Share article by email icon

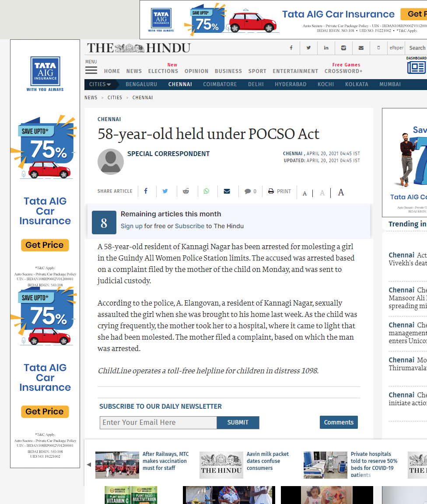pyautogui.click(x=227, y=191)
